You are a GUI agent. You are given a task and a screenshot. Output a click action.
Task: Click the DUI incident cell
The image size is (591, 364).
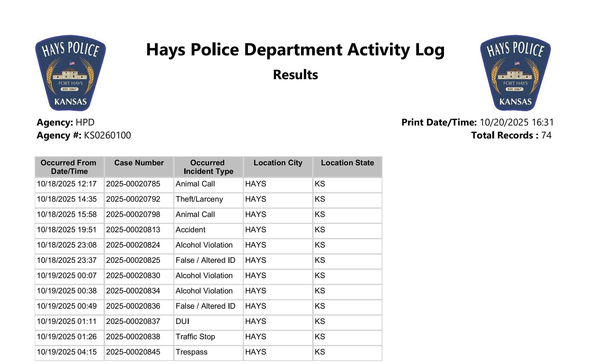[182, 321]
